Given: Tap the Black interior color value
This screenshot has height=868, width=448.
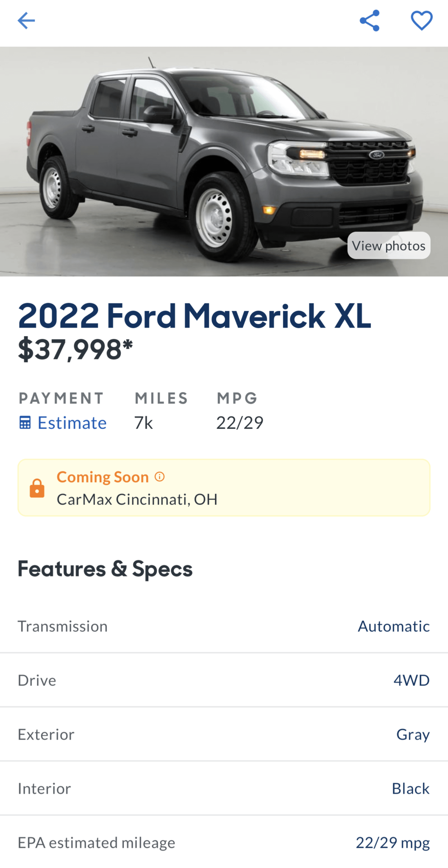Looking at the screenshot, I should 410,788.
